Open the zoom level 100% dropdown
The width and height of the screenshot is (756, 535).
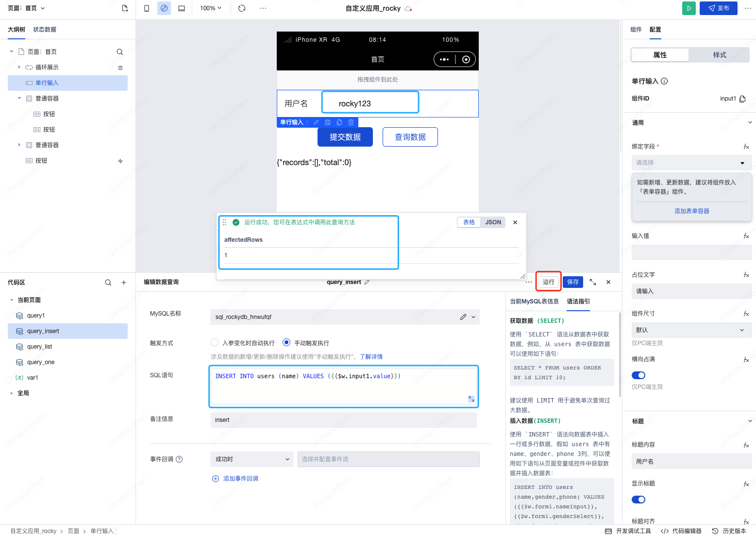pyautogui.click(x=211, y=8)
